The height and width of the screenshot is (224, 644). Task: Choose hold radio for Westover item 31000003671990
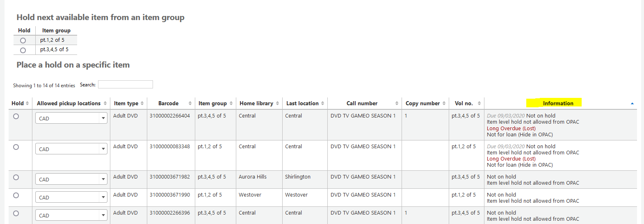click(16, 195)
